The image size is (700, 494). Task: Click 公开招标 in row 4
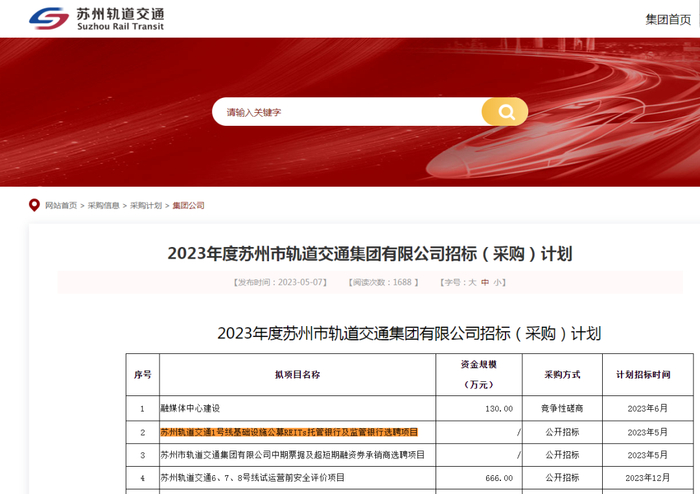tap(562, 478)
